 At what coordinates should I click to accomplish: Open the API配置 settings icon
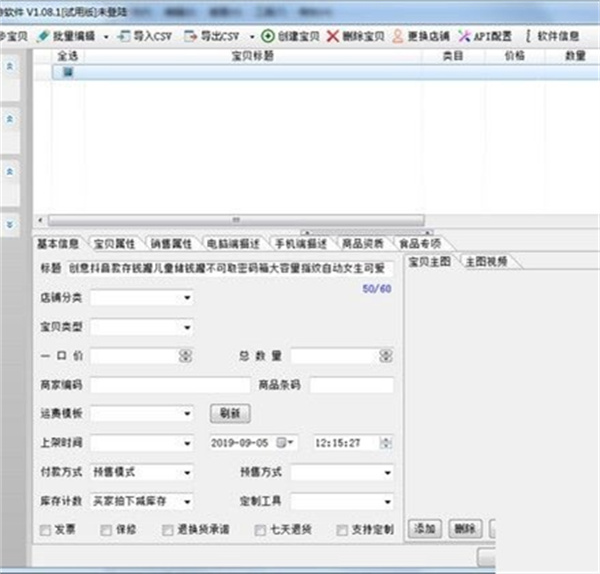coord(465,35)
